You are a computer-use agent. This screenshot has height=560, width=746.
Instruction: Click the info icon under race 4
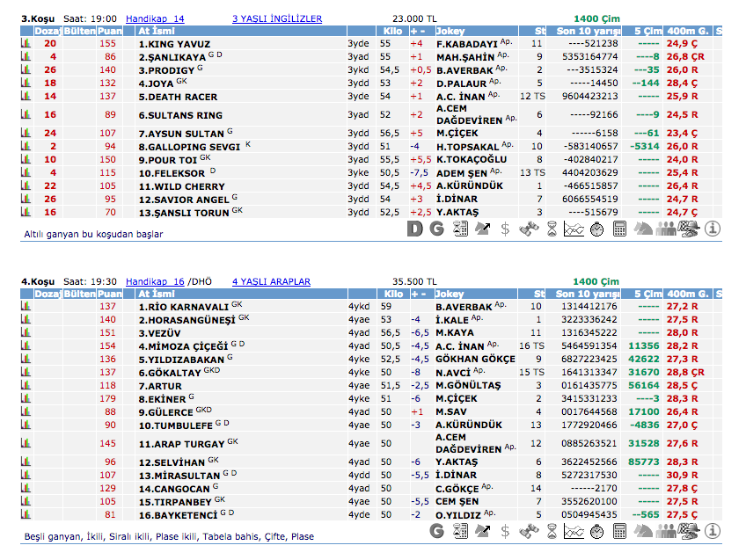click(x=712, y=531)
